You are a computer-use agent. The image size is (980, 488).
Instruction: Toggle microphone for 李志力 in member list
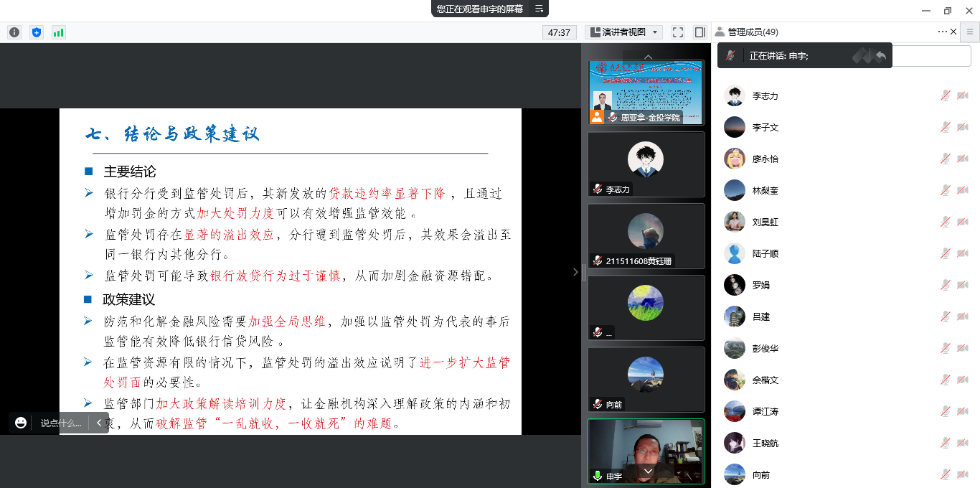(x=946, y=95)
